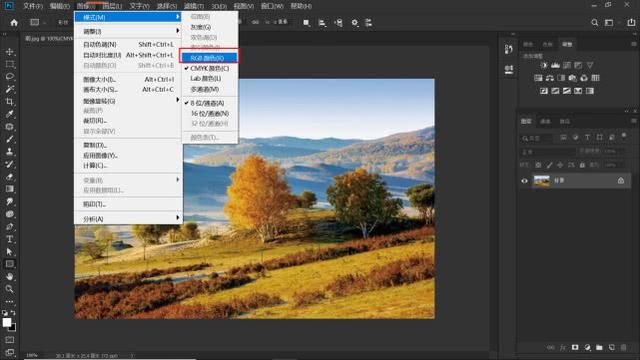Viewport: 640px width, 360px height.
Task: Select the Path Selection arrow tool
Action: pos(9,251)
